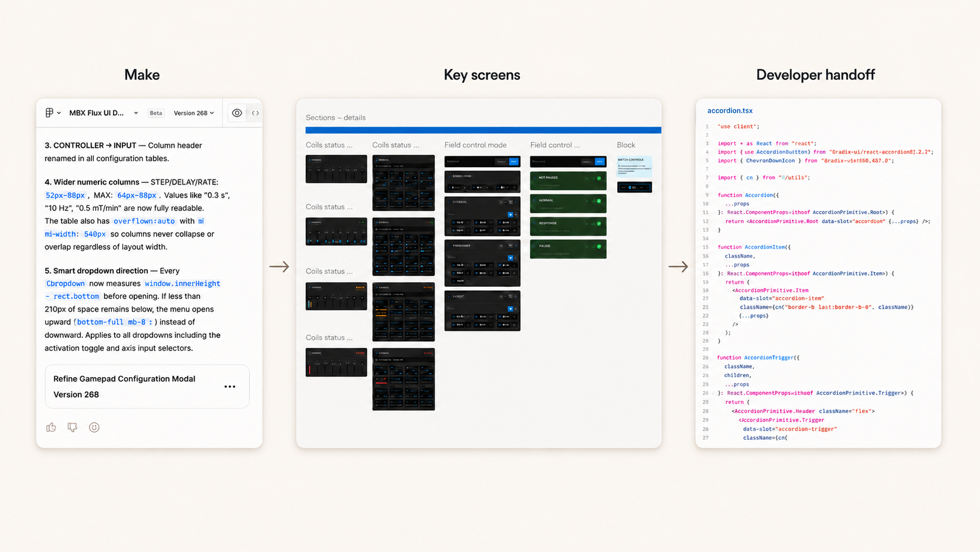This screenshot has height=552, width=980.
Task: Click the thumbs down feedback icon
Action: (72, 428)
